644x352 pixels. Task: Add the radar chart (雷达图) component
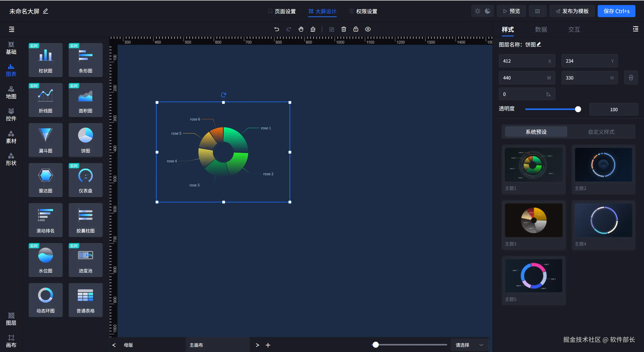coord(46,180)
